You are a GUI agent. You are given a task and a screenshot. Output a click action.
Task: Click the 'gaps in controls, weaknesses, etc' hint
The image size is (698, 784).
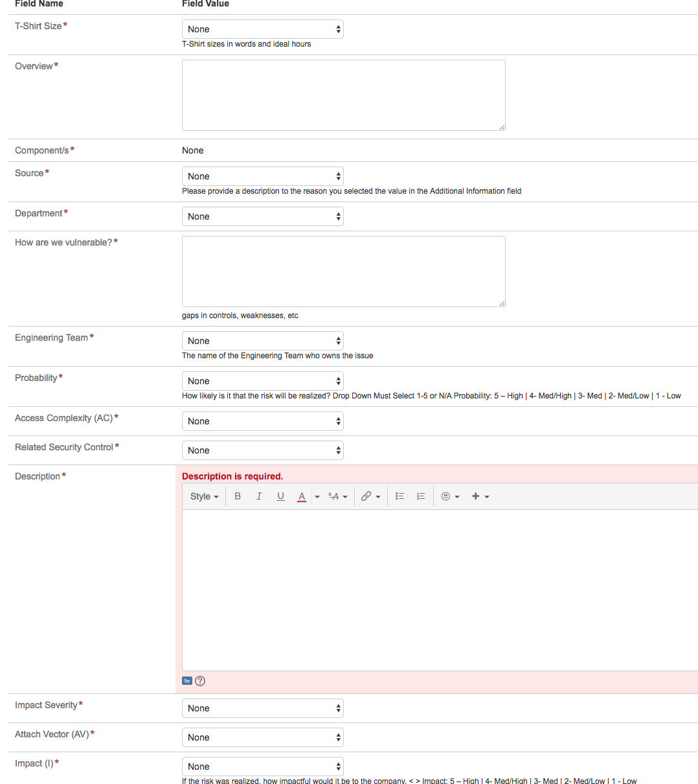point(240,316)
